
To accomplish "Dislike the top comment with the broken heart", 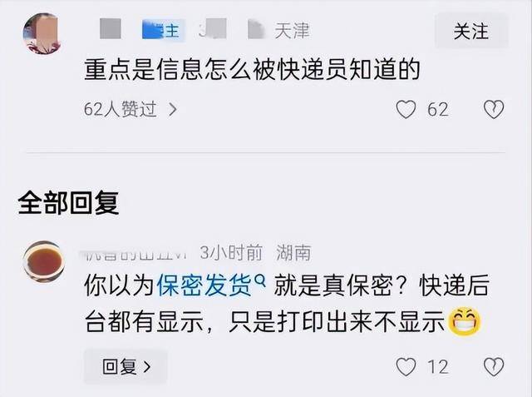I will coord(494,109).
